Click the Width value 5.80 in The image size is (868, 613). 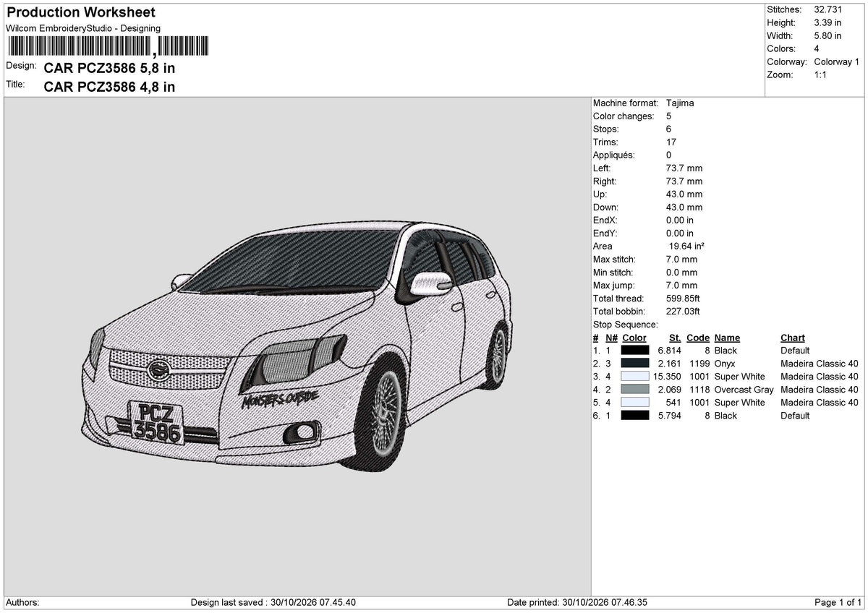(828, 35)
